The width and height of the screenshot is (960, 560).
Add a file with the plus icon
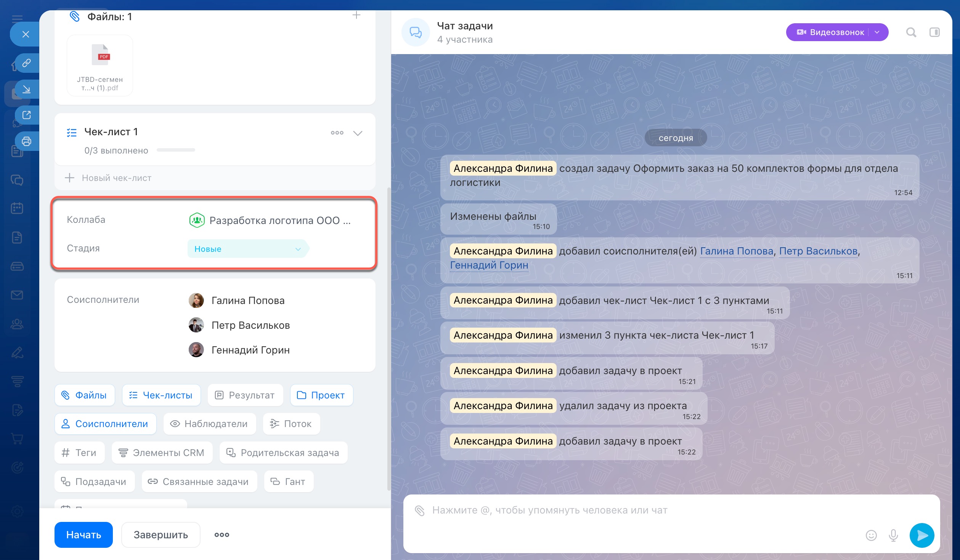tap(356, 15)
